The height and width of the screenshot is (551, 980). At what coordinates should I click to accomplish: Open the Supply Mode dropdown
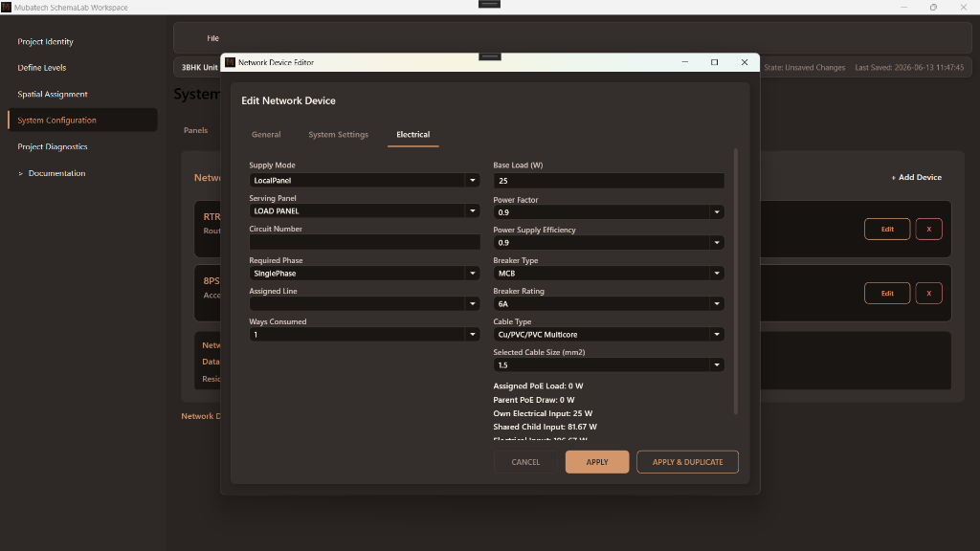coord(365,180)
